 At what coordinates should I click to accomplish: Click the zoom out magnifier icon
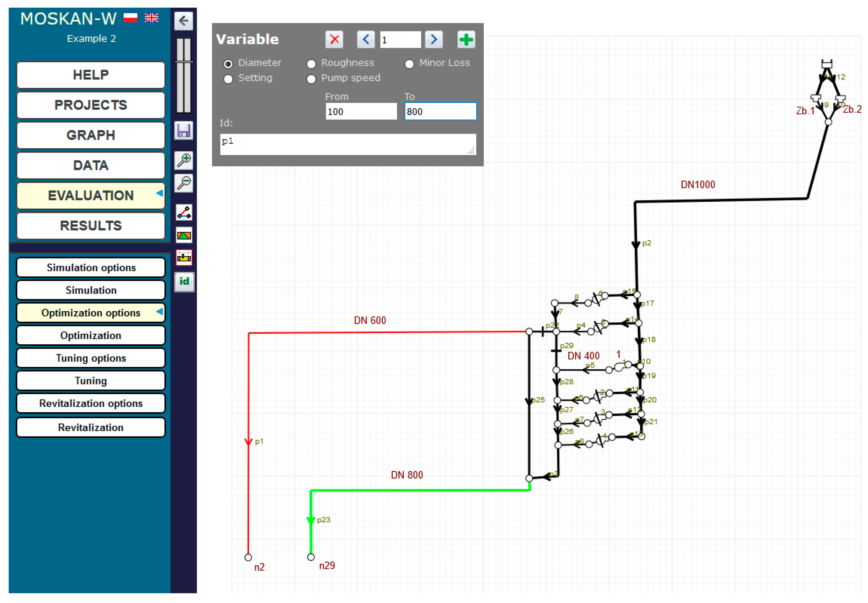[184, 183]
